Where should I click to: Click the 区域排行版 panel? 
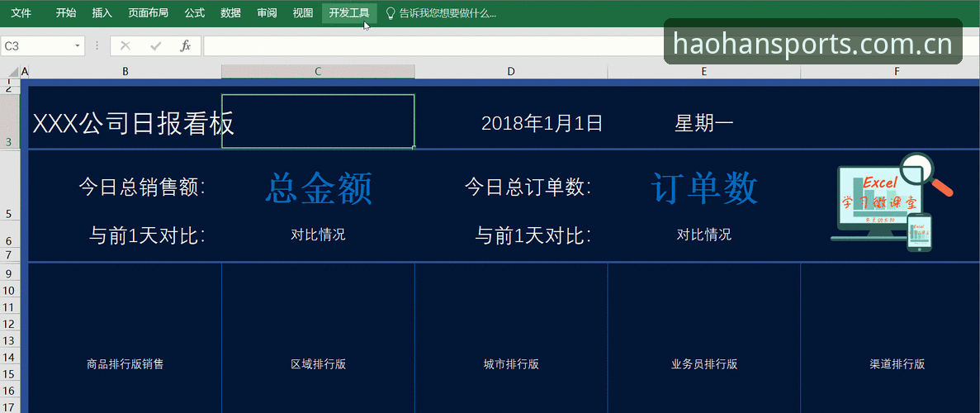click(318, 364)
